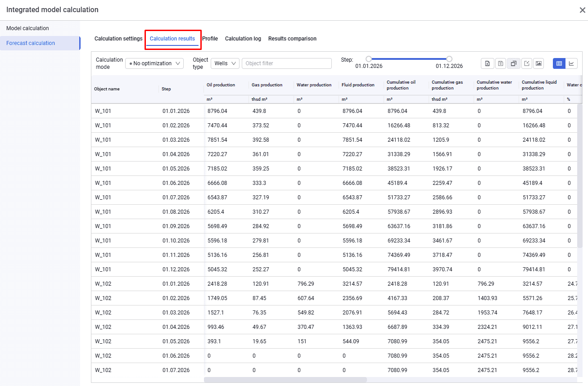Image resolution: width=588 pixels, height=386 pixels.
Task: Click fluid production value 544.09
Action: tap(351, 341)
